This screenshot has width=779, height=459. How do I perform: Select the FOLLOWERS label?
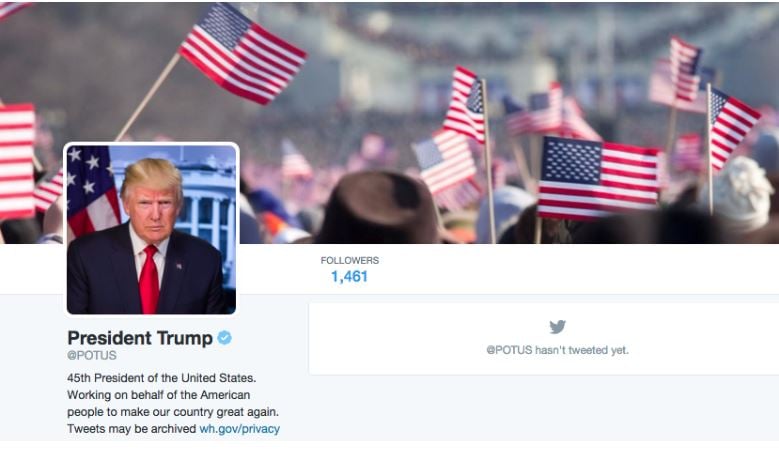coord(350,260)
